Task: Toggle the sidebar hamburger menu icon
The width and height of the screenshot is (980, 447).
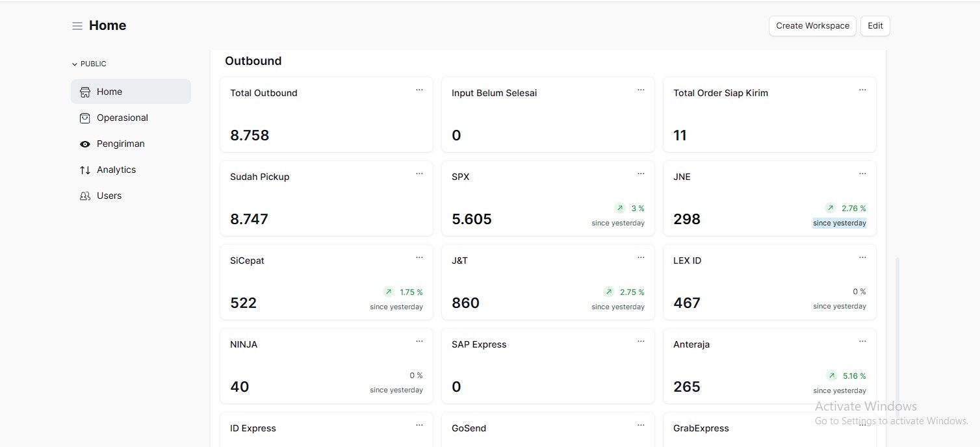Action: (77, 26)
